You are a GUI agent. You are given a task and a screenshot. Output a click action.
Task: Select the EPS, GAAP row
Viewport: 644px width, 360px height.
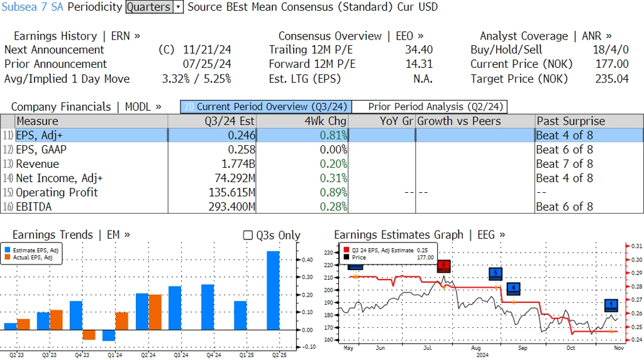pyautogui.click(x=321, y=150)
